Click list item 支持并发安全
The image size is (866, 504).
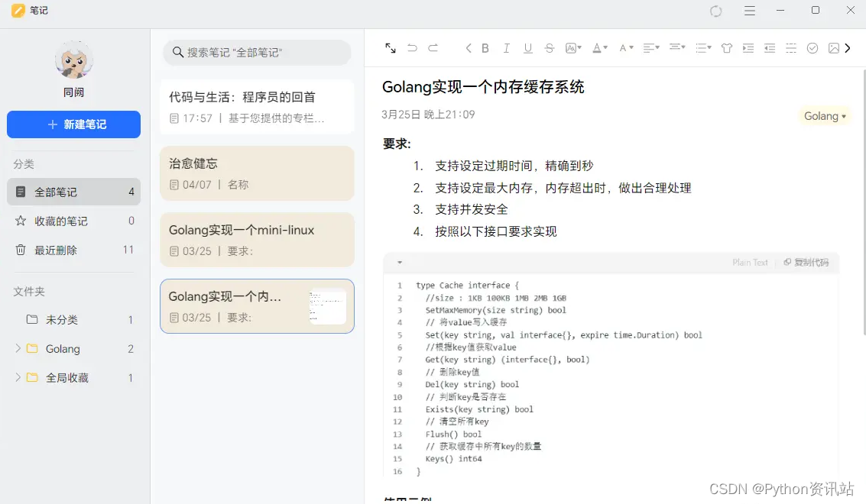(x=471, y=209)
